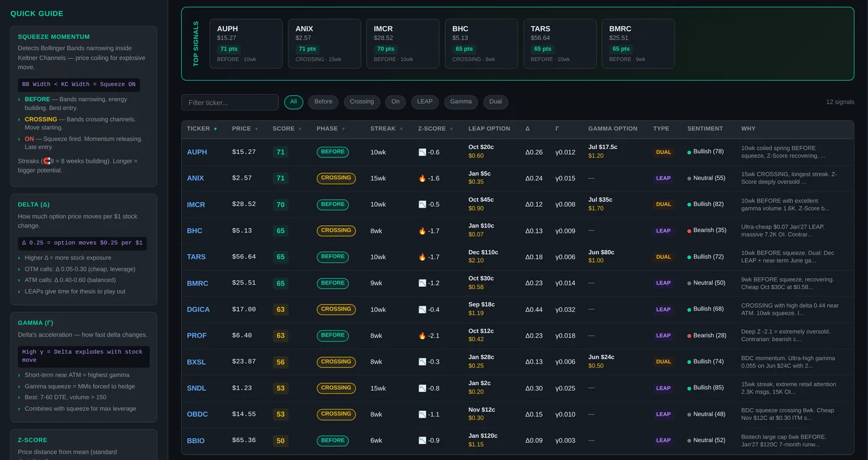The image size is (868, 460).
Task: Click the chart icon in DGICA's Z-Score cell
Action: (x=422, y=309)
